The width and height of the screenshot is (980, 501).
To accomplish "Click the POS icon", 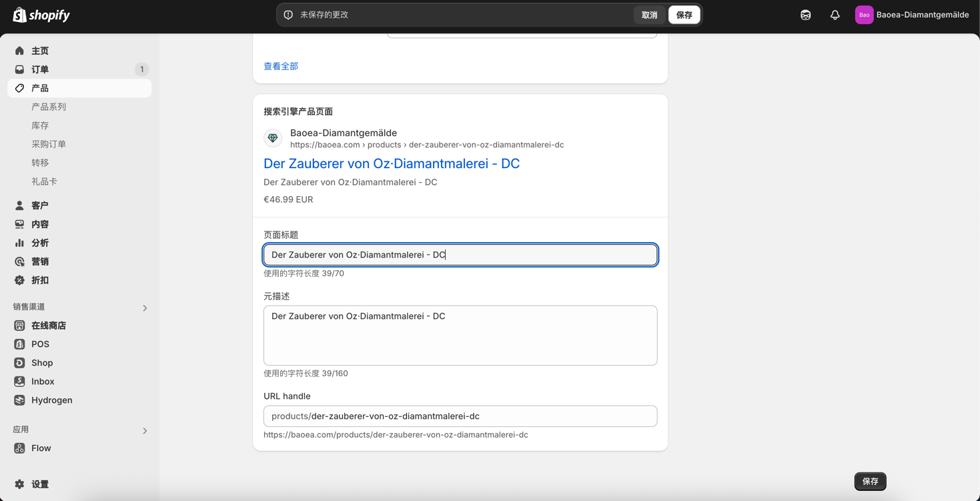I will click(19, 344).
